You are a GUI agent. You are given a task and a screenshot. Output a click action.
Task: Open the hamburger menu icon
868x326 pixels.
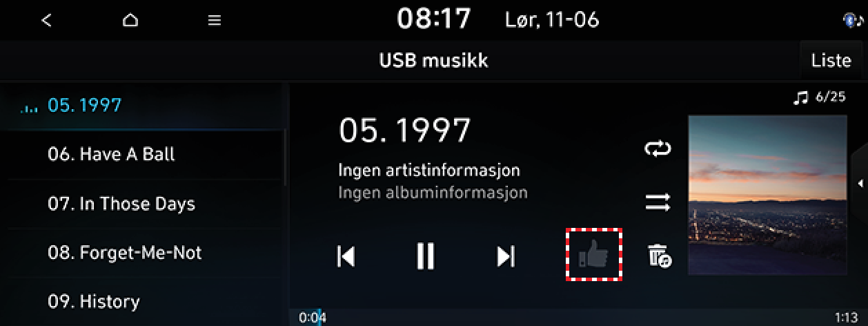215,21
